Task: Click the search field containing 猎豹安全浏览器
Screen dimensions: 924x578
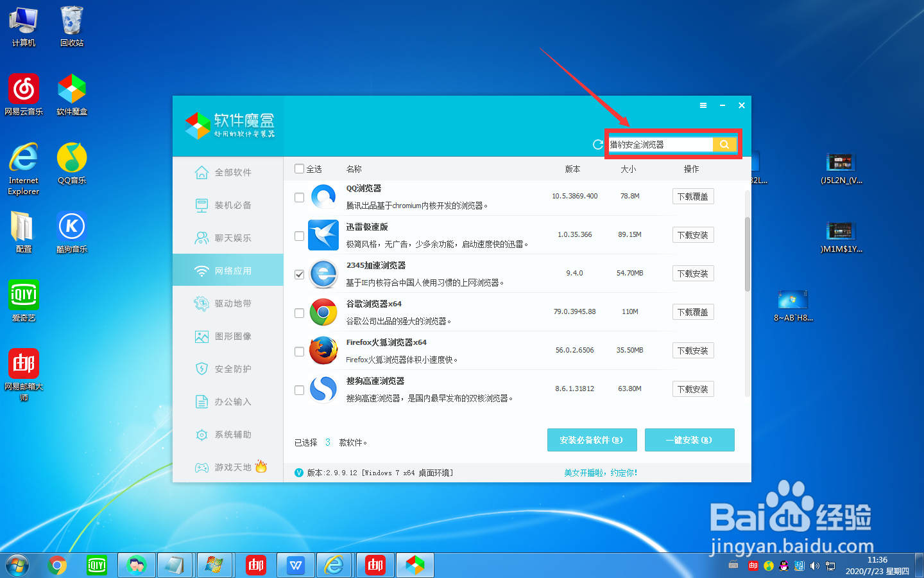Action: [x=660, y=144]
